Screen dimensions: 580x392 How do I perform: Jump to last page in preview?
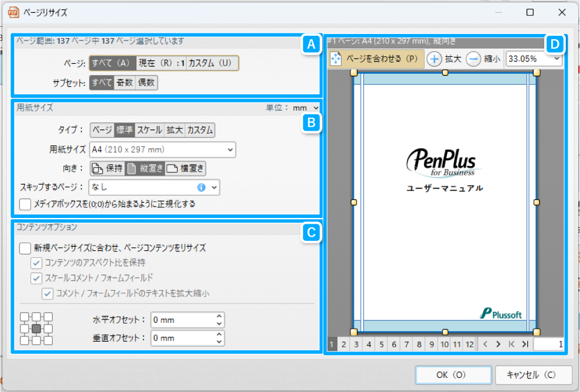point(525,345)
